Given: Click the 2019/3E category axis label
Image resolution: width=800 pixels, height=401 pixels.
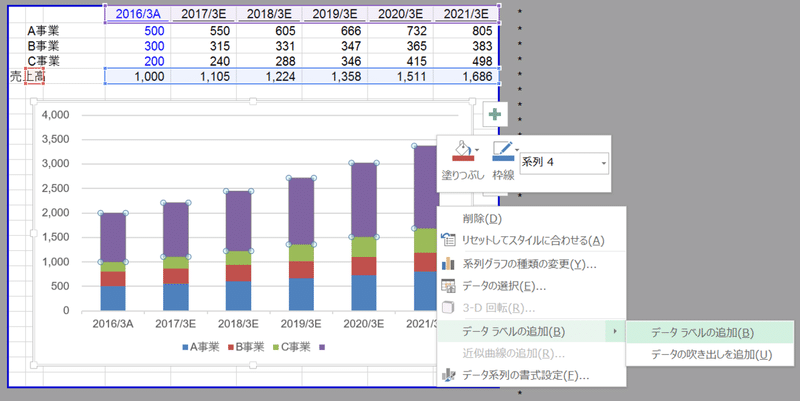Looking at the screenshot, I should click(x=301, y=324).
